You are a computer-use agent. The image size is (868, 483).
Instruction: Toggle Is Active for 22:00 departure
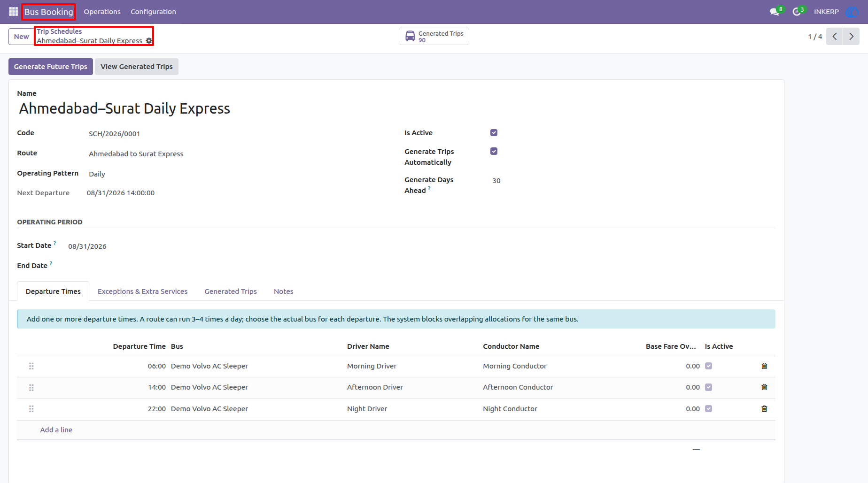(709, 409)
